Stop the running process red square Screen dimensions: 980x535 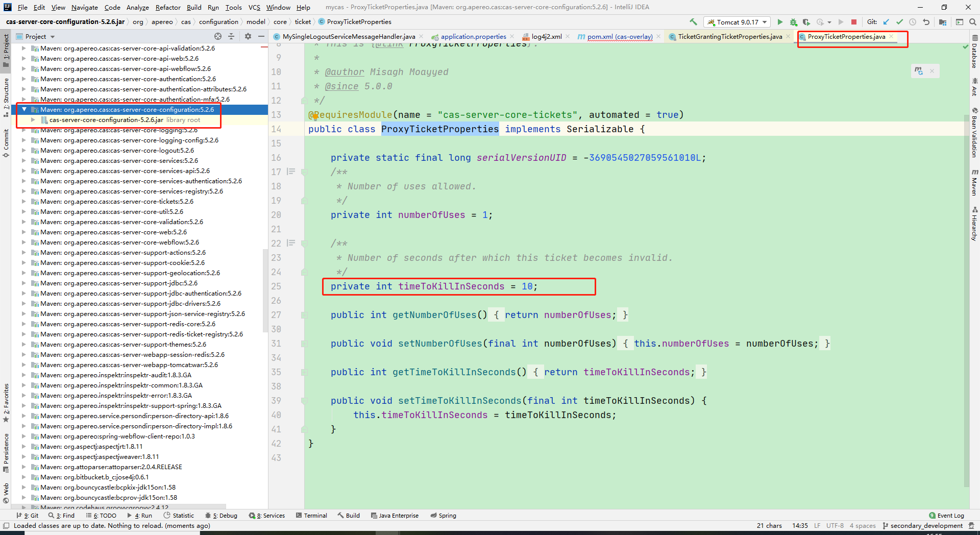click(x=854, y=22)
